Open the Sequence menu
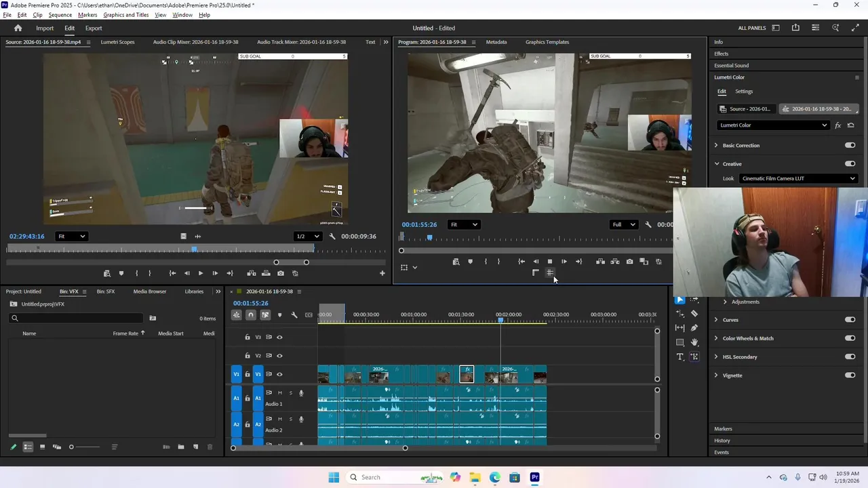Image resolution: width=868 pixels, height=488 pixels. [60, 15]
